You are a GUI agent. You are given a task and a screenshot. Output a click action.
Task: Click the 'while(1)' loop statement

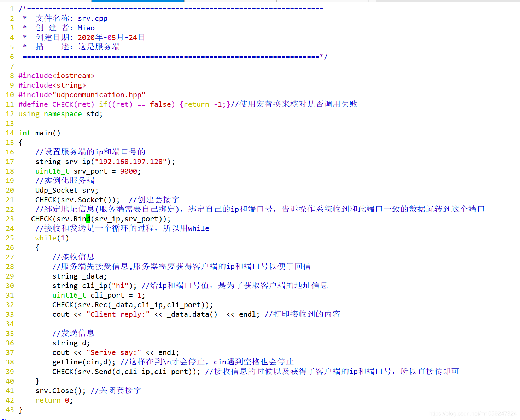(52, 238)
